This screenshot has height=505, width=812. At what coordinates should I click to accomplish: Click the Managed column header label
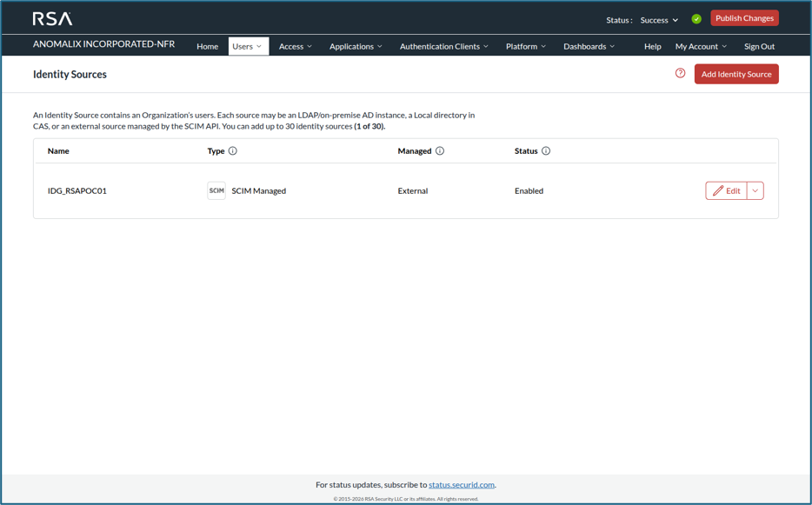[x=415, y=150]
